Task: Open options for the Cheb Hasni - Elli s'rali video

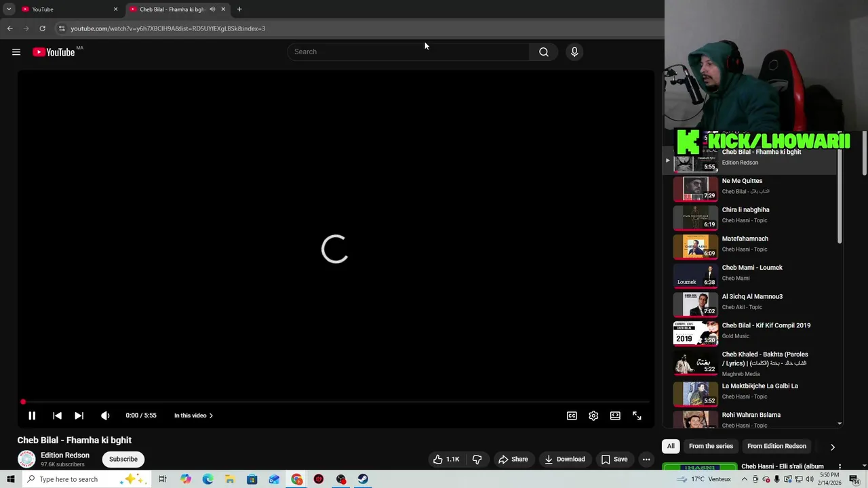Action: pos(840,466)
